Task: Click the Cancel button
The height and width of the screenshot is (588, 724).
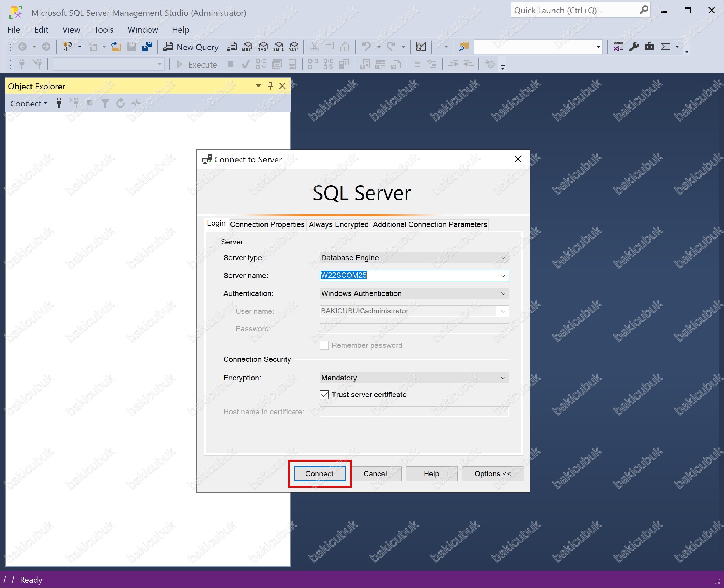Action: [375, 474]
